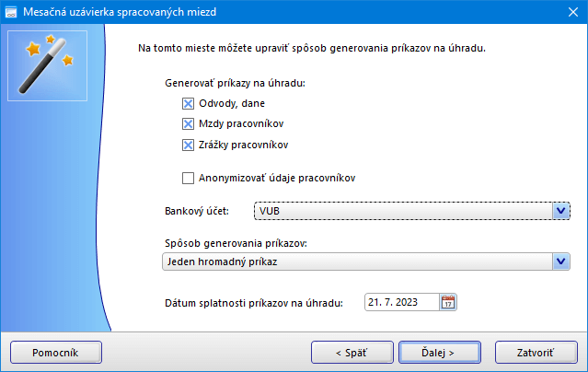Screen dimensions: 588x372
Task: Click the application icon in the title bar
Action: pyautogui.click(x=11, y=12)
